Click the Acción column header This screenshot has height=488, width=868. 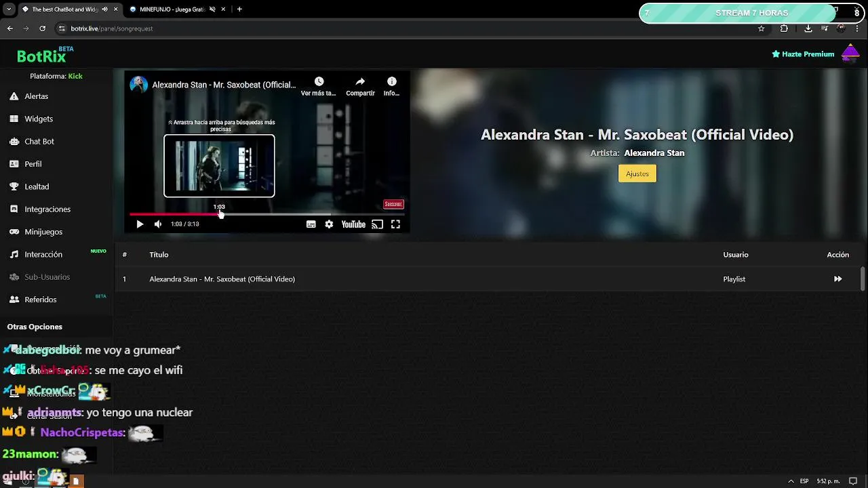[x=838, y=255]
